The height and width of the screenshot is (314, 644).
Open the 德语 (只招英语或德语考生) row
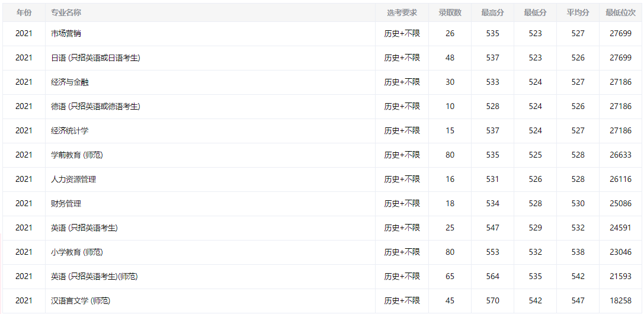(x=95, y=107)
